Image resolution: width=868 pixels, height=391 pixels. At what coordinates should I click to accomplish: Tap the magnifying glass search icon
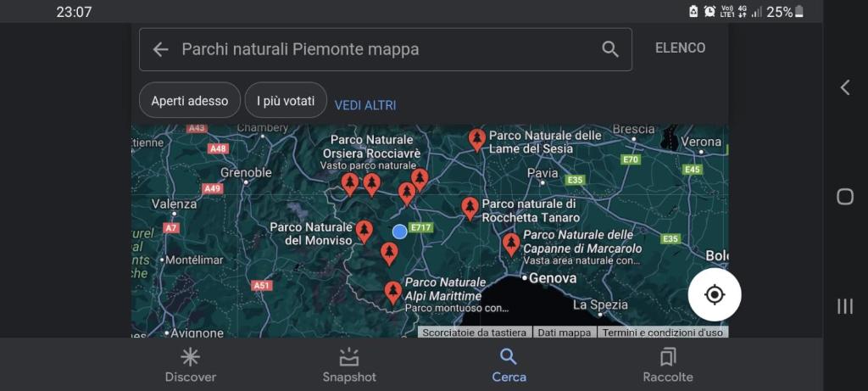[x=609, y=49]
